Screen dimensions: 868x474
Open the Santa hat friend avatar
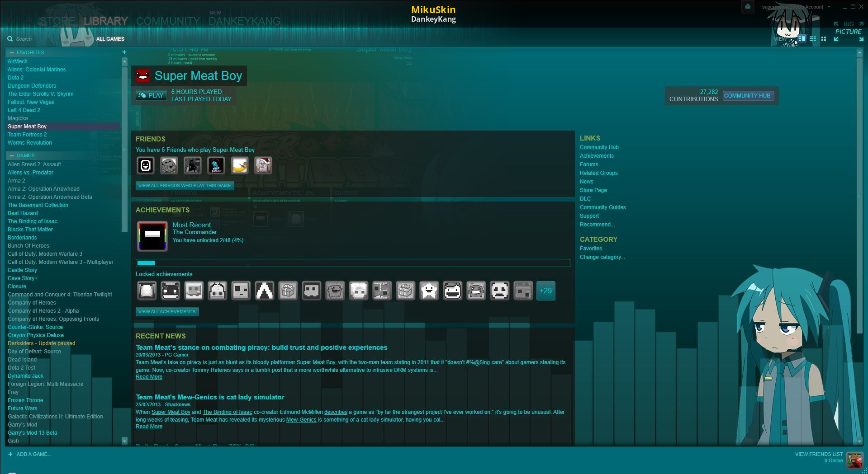(x=263, y=165)
